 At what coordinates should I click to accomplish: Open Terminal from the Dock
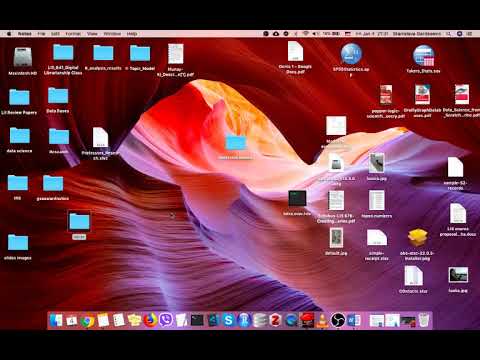[x=197, y=320]
